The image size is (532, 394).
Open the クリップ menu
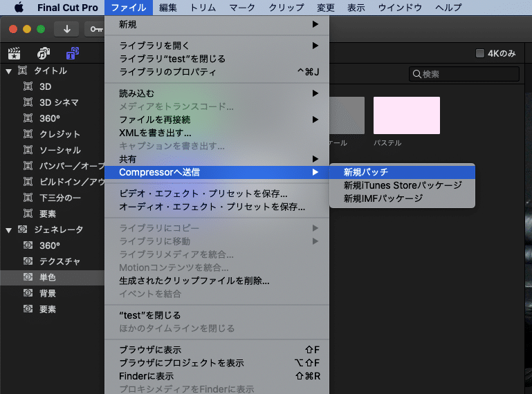286,8
